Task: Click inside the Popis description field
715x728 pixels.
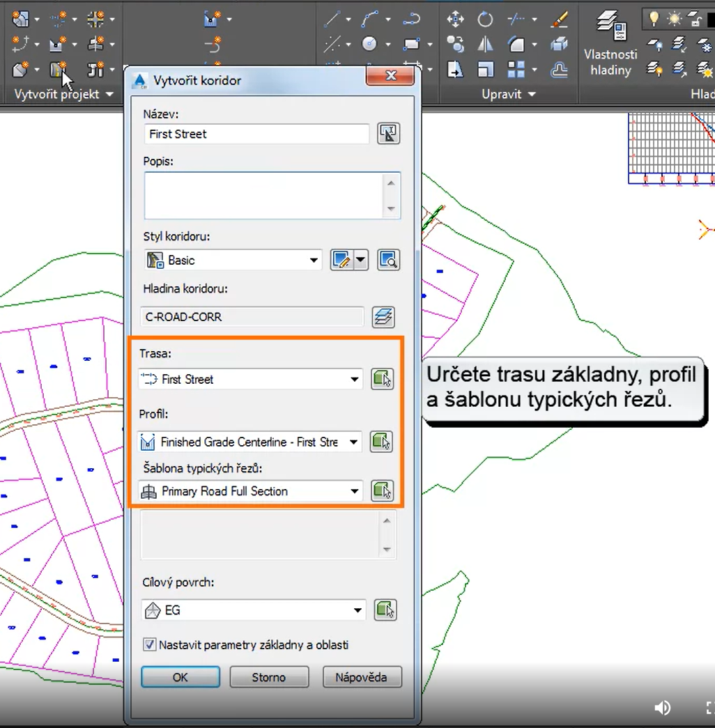Action: [x=263, y=196]
